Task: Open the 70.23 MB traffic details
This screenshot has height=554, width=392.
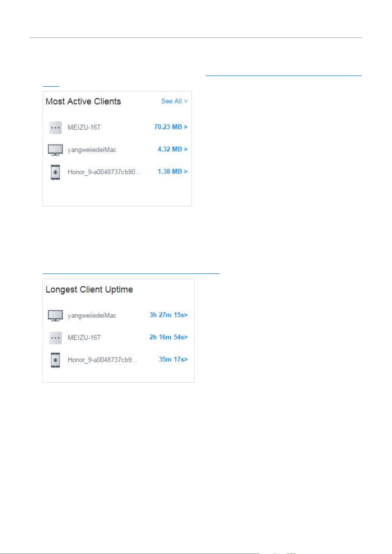Action: click(171, 127)
